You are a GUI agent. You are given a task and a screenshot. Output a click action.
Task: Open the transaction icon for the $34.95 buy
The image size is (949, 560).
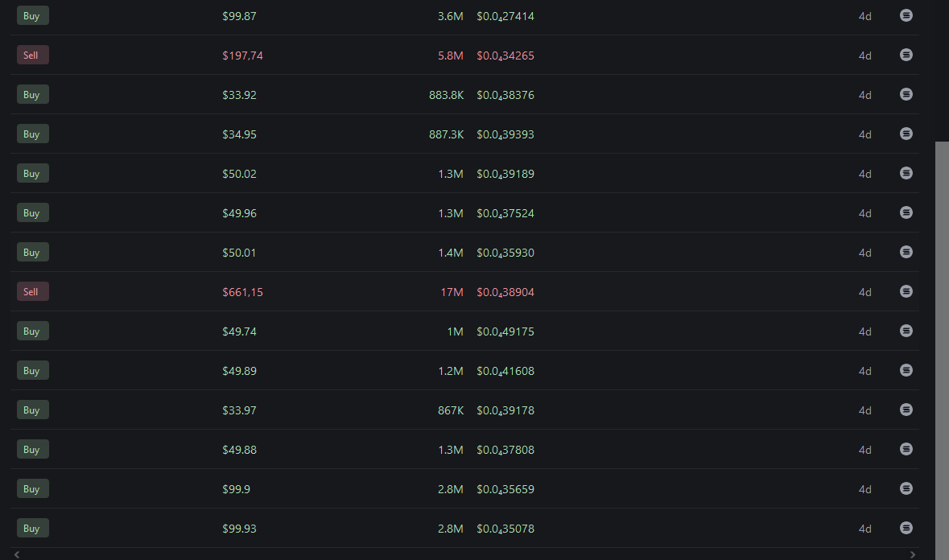pos(906,134)
